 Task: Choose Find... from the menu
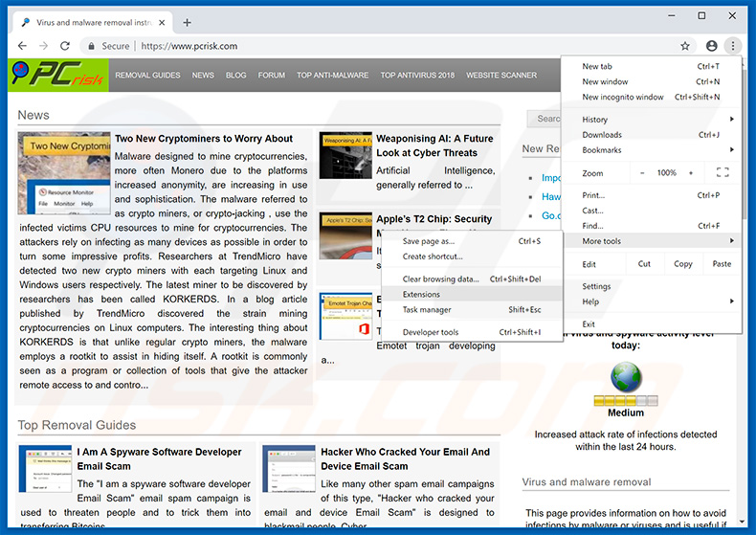[651, 226]
